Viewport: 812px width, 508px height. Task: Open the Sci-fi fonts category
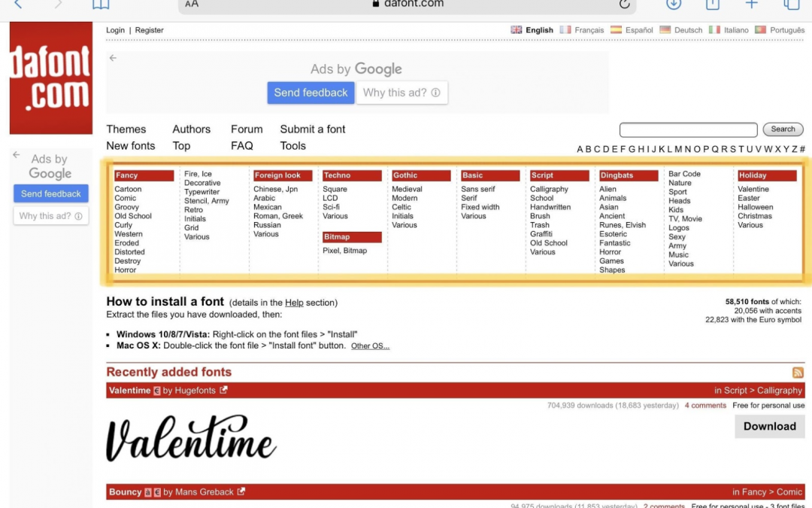(x=331, y=207)
